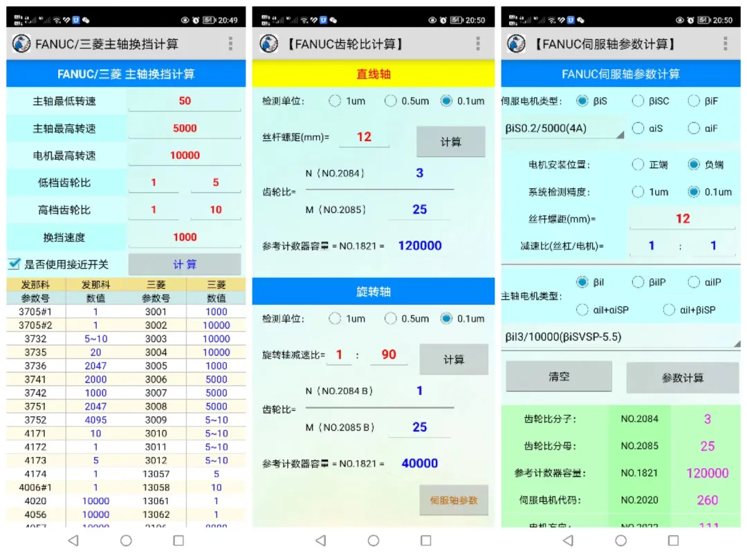
Task: Tap Android back button on middle phone screen
Action: (x=321, y=540)
